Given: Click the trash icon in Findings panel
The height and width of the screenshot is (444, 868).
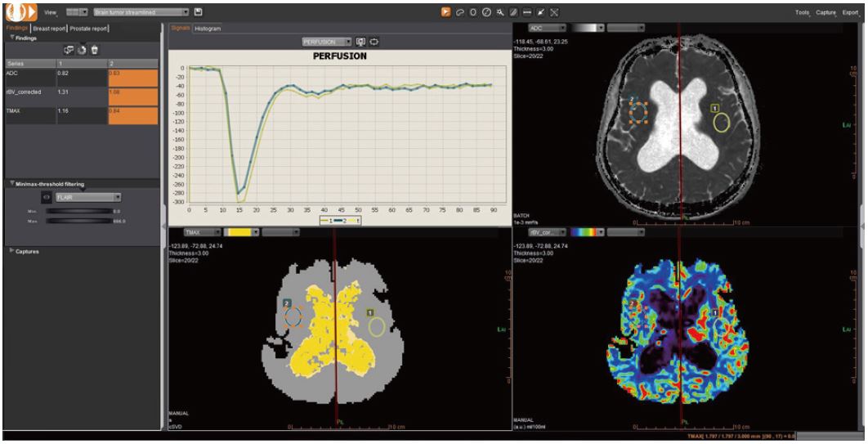Looking at the screenshot, I should pos(95,50).
